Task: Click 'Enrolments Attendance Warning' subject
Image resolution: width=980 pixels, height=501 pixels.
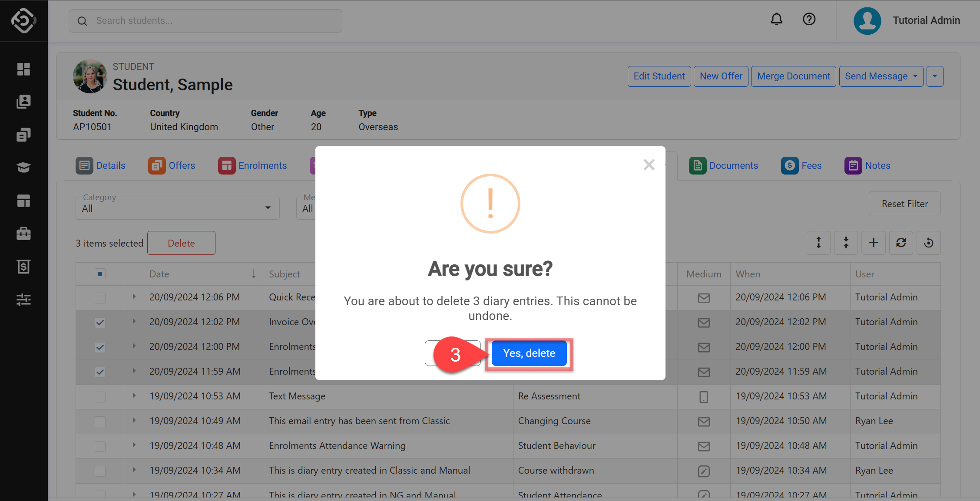Action: pos(337,446)
